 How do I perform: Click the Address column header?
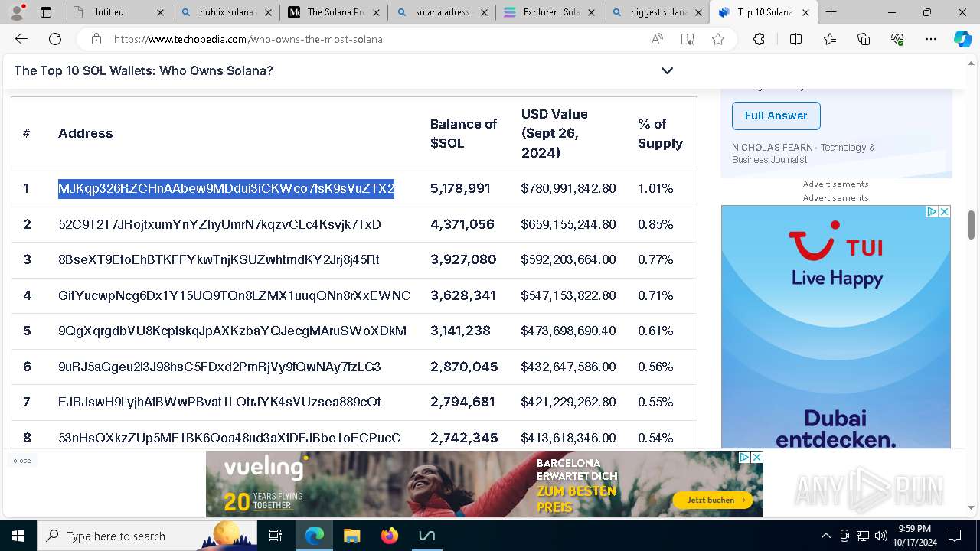86,133
